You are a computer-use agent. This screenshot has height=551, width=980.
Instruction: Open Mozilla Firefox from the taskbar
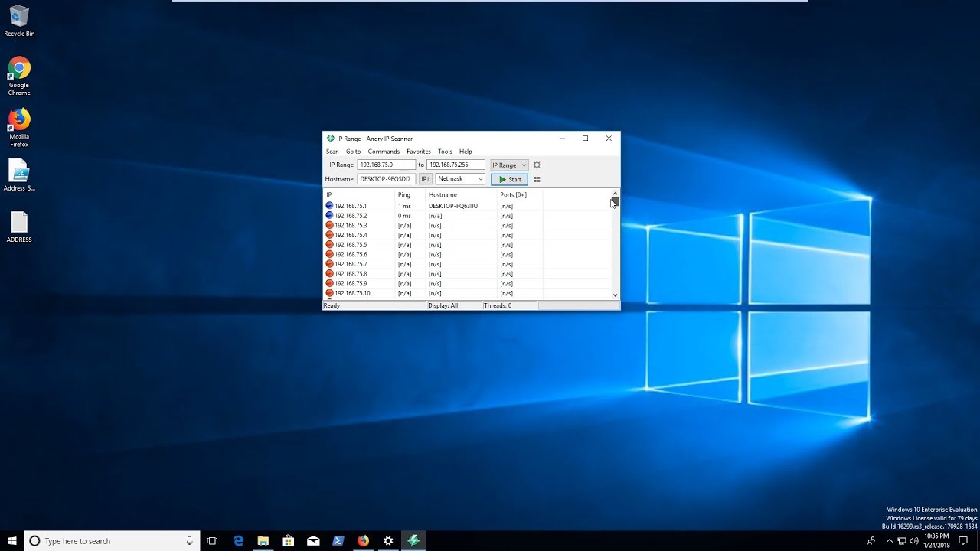[x=363, y=540]
